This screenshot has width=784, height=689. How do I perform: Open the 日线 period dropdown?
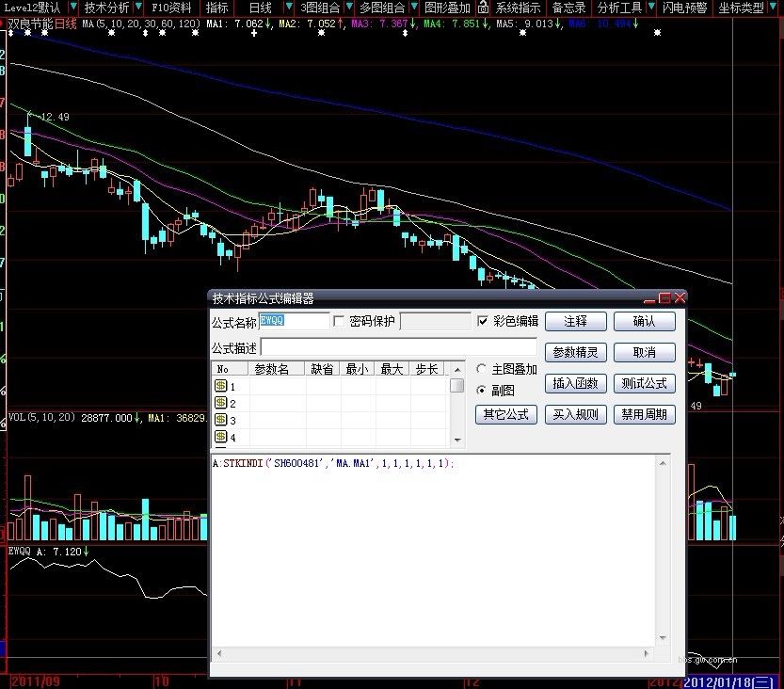(261, 8)
